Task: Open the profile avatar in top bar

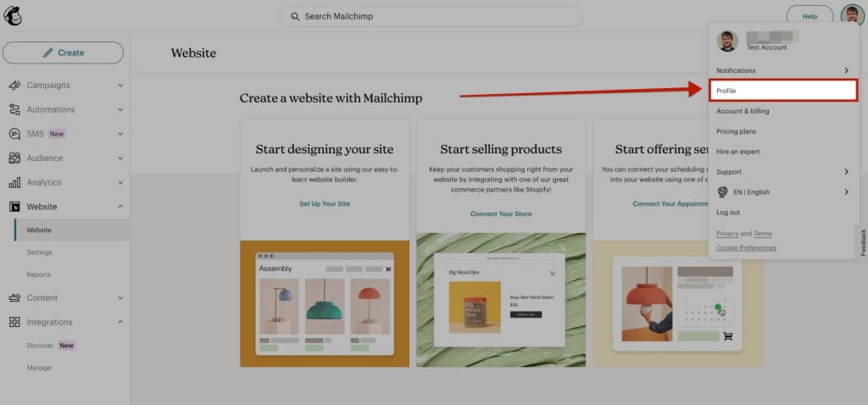Action: 852,16
